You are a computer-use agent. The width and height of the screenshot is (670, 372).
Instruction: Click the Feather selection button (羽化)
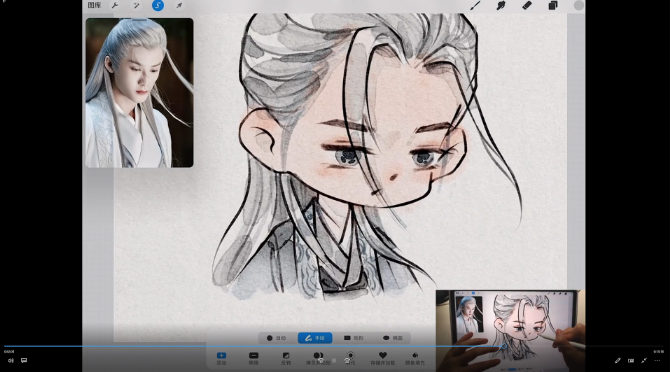pyautogui.click(x=350, y=358)
